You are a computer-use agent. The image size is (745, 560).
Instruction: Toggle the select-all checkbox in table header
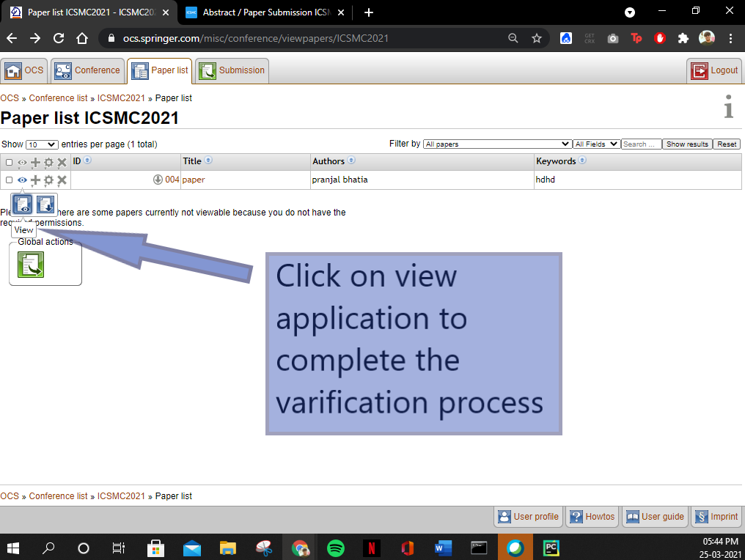pyautogui.click(x=10, y=163)
